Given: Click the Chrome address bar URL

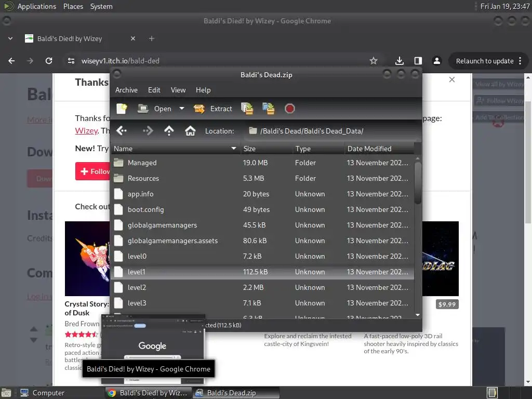Looking at the screenshot, I should pyautogui.click(x=121, y=61).
